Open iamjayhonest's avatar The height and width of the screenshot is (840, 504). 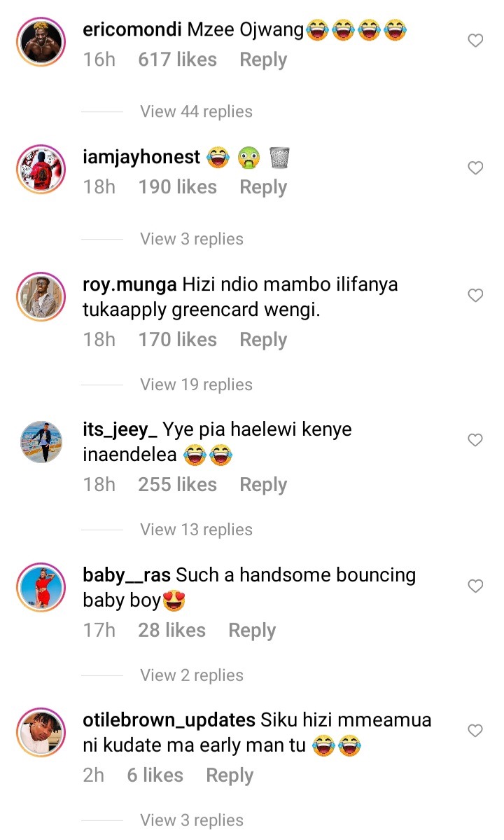pos(41,169)
